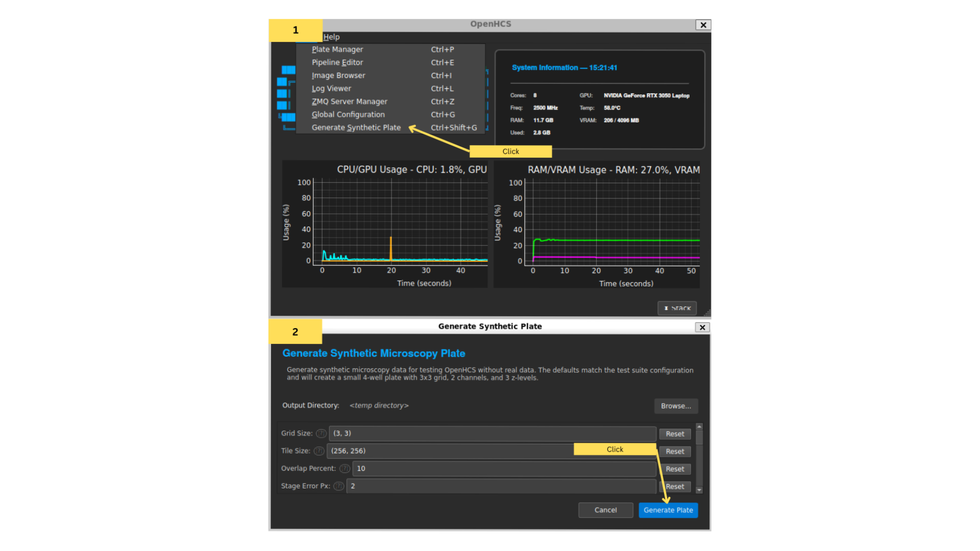
Task: Click help icon beside Tile Size
Action: tap(319, 451)
